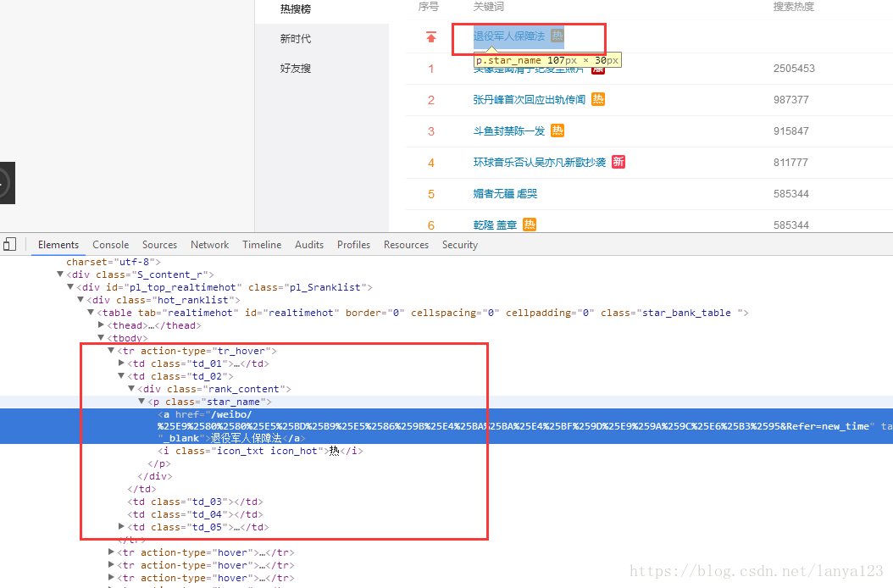Click the red pinned-to-top arrow icon
893x588 pixels.
click(x=431, y=37)
